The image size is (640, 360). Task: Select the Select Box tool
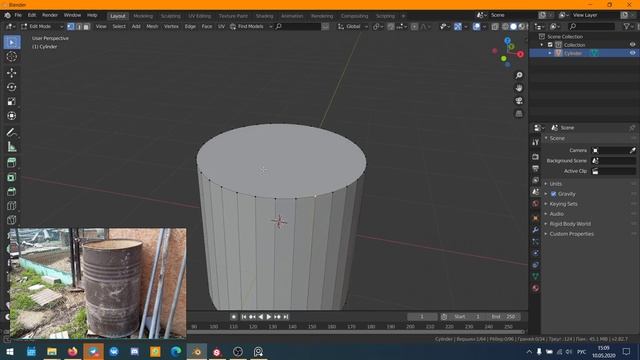point(11,42)
